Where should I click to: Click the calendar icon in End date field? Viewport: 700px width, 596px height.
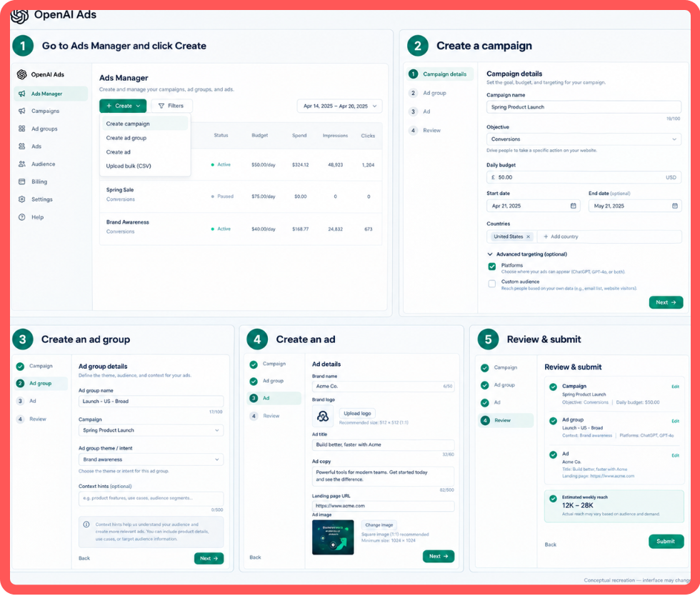[x=674, y=206]
